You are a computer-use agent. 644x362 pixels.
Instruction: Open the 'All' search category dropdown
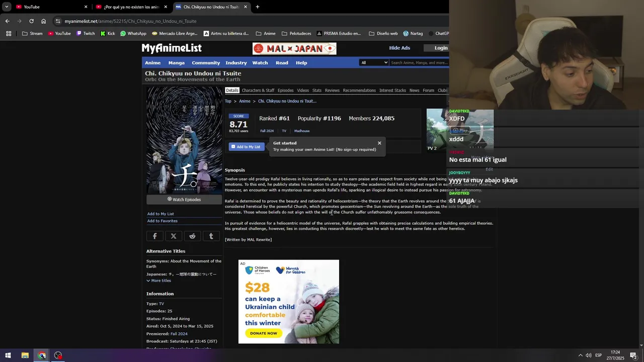click(x=374, y=63)
